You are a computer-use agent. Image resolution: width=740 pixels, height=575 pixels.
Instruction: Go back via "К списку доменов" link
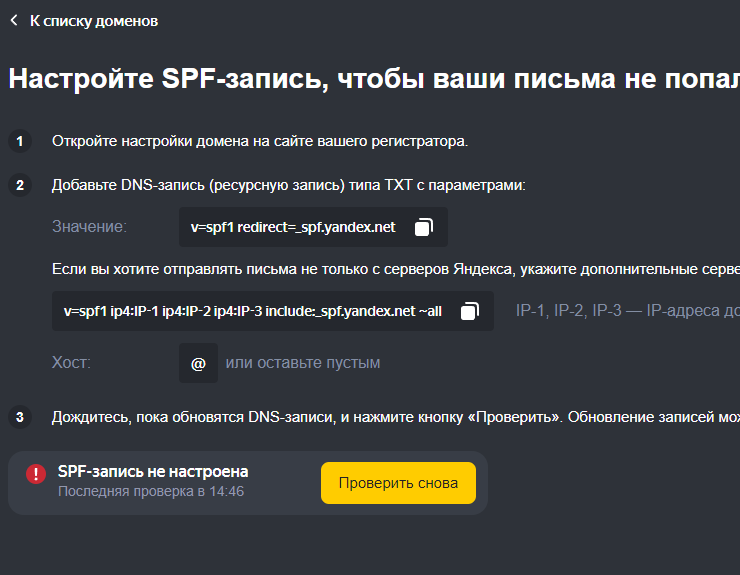[x=93, y=20]
